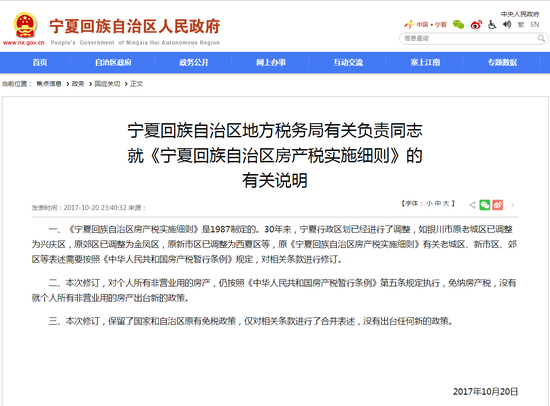Screen dimensions: 550x406
Task: Switch language to EN
Action: [535, 25]
